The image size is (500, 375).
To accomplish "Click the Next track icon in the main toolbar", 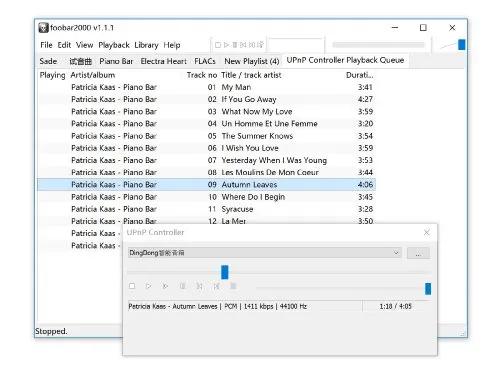I will pyautogui.click(x=252, y=45).
